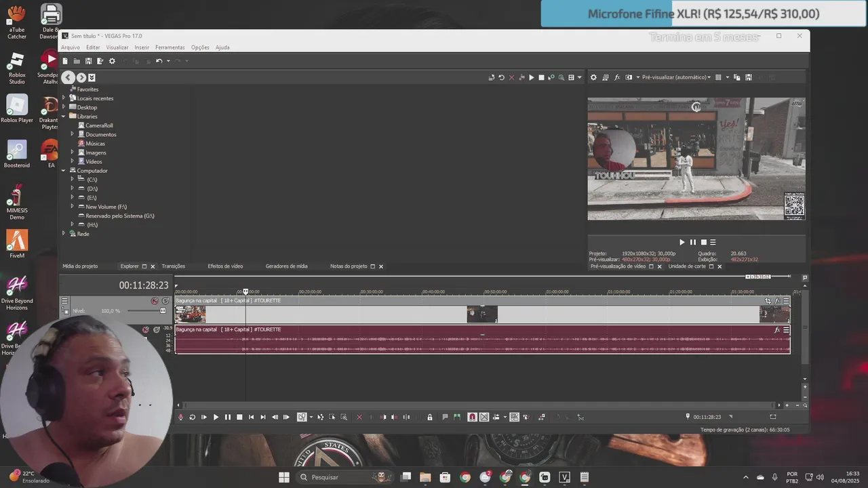Screen dimensions: 868x488
Task: Expand the New Volume (F:) drive
Action: click(72, 206)
